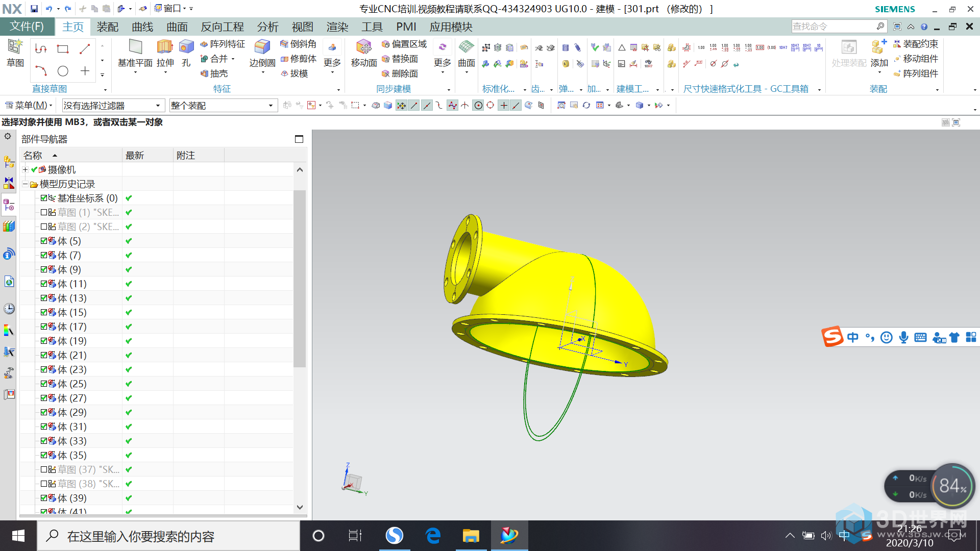980x551 pixels.
Task: Open the Reuse Library sidebar icon
Action: [x=9, y=226]
